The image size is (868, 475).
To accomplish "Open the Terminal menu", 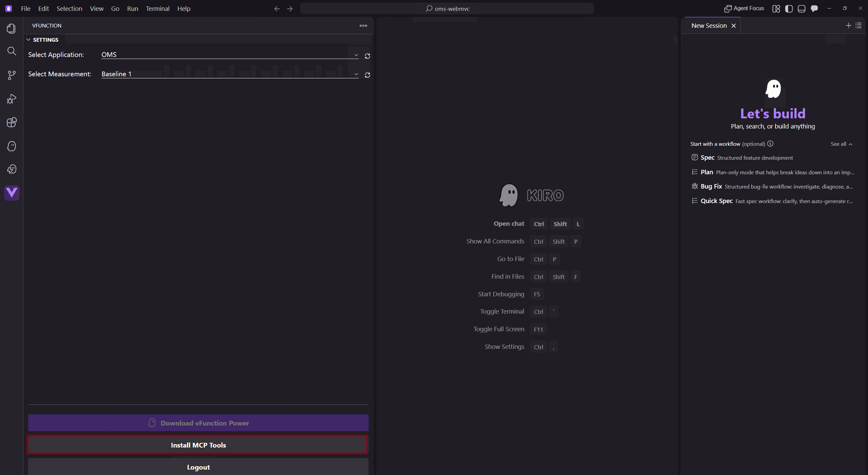I will (158, 9).
